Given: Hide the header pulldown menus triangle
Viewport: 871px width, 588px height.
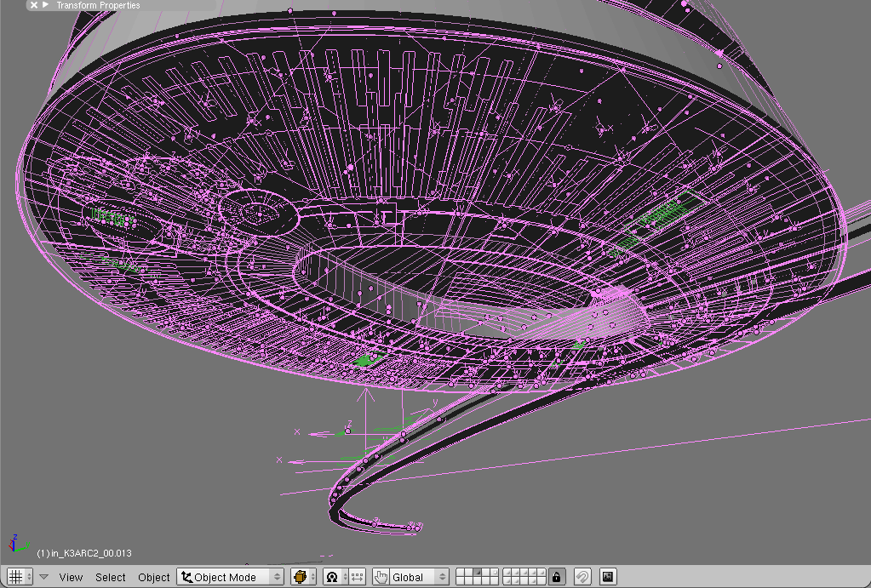Looking at the screenshot, I should pos(44,577).
